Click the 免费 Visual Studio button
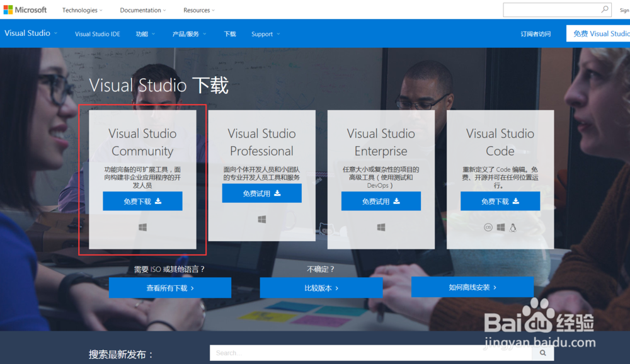Screen dimensions: 630x364 (598, 34)
